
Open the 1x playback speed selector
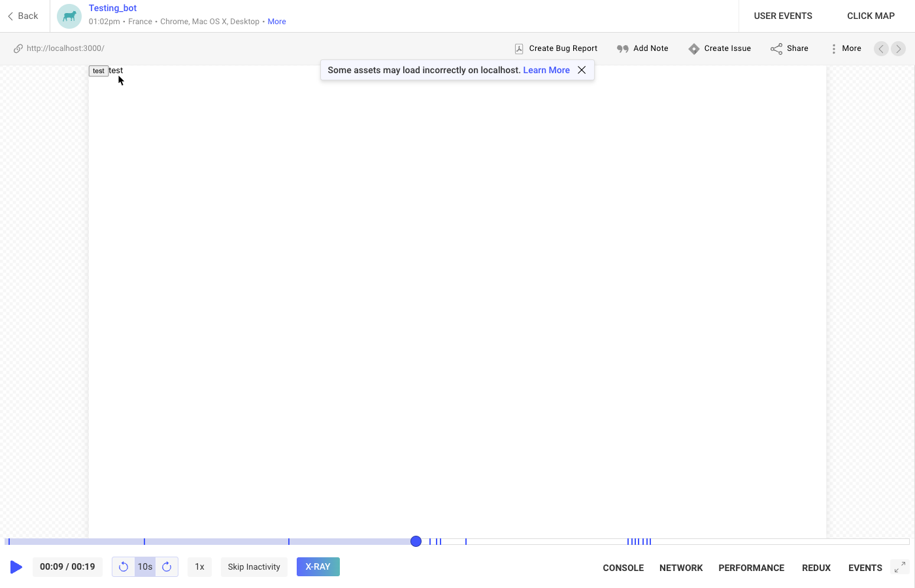click(199, 567)
